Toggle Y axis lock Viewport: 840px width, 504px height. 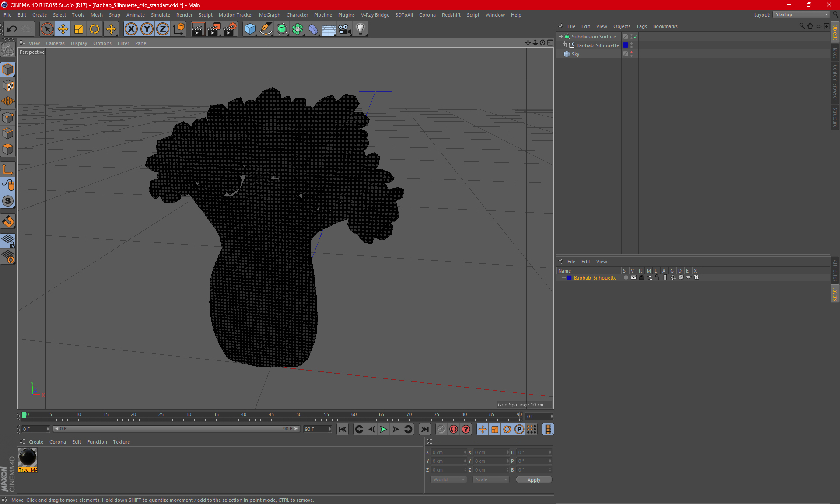[147, 29]
